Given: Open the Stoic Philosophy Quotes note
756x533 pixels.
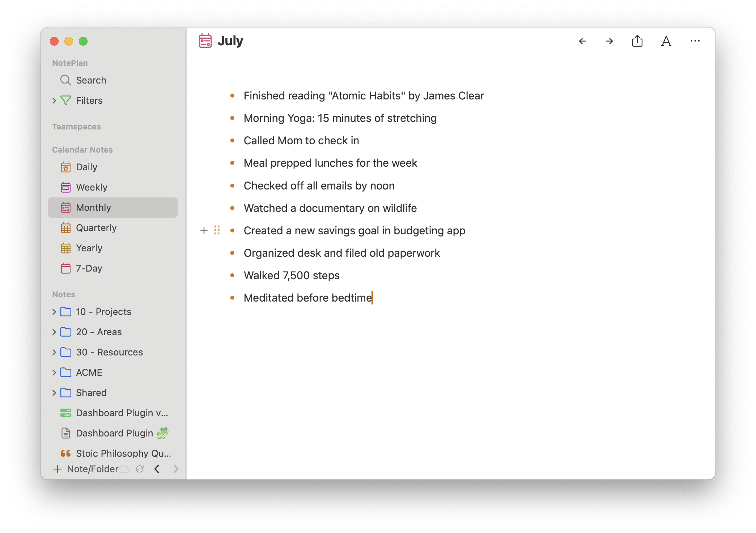Looking at the screenshot, I should coord(123,453).
